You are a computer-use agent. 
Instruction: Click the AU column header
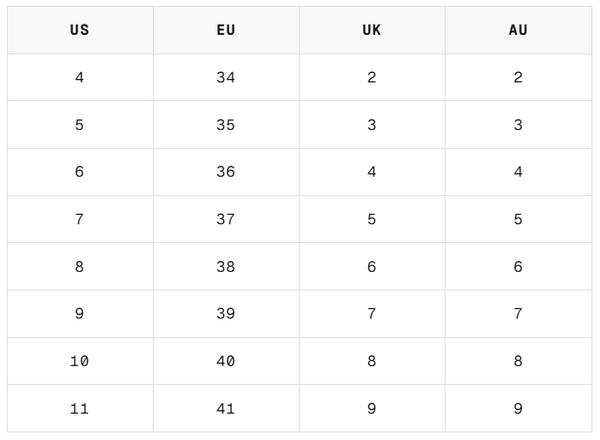518,30
